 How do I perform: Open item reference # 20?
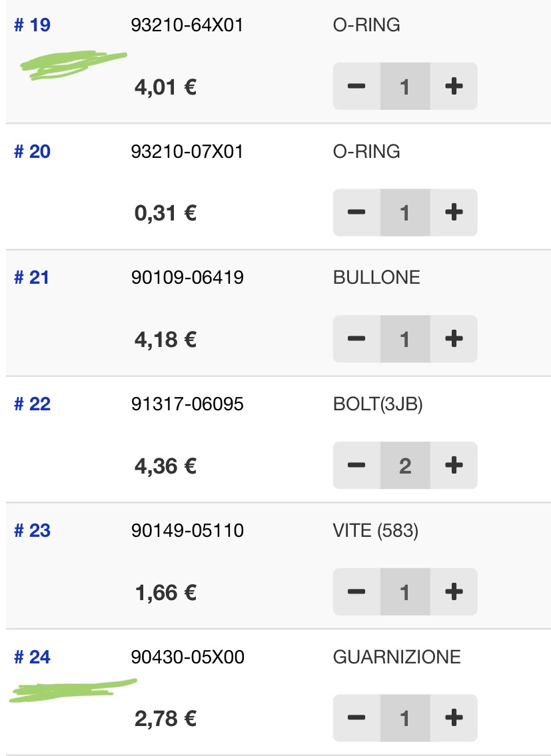[33, 151]
